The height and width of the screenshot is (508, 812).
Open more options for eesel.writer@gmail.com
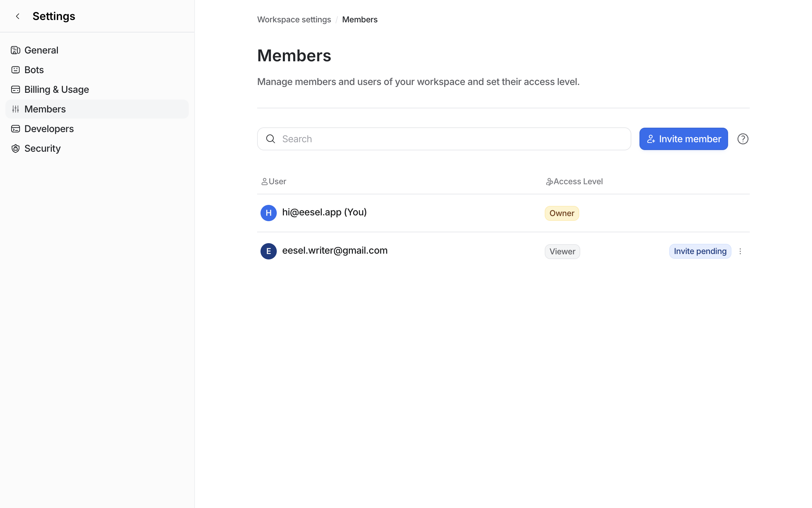[740, 251]
